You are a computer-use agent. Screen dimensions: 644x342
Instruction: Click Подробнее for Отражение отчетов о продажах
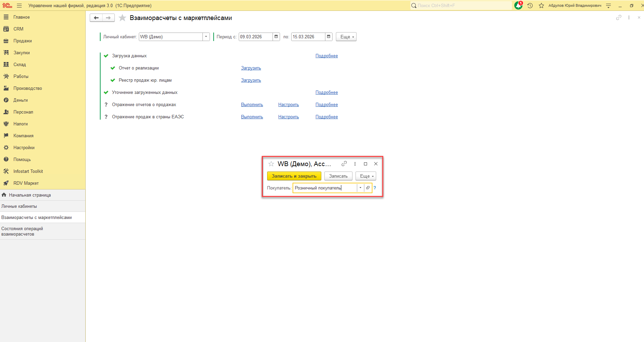click(327, 105)
